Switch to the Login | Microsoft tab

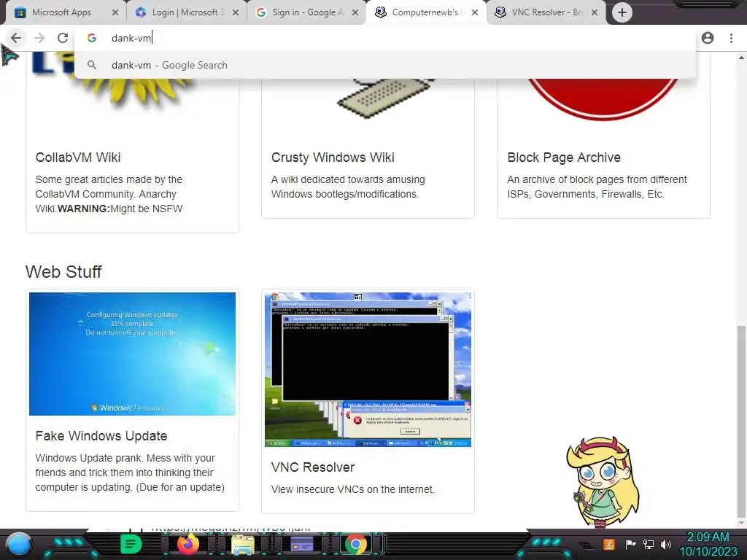click(186, 12)
